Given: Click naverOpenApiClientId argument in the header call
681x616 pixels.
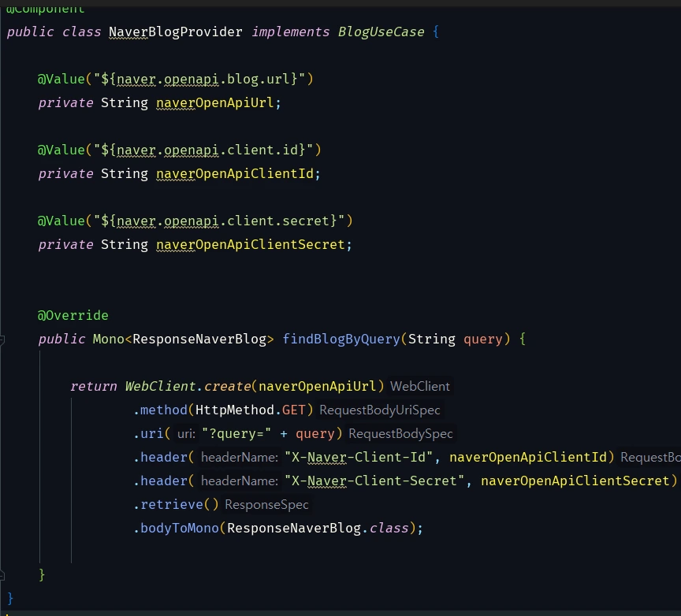Looking at the screenshot, I should (x=528, y=457).
